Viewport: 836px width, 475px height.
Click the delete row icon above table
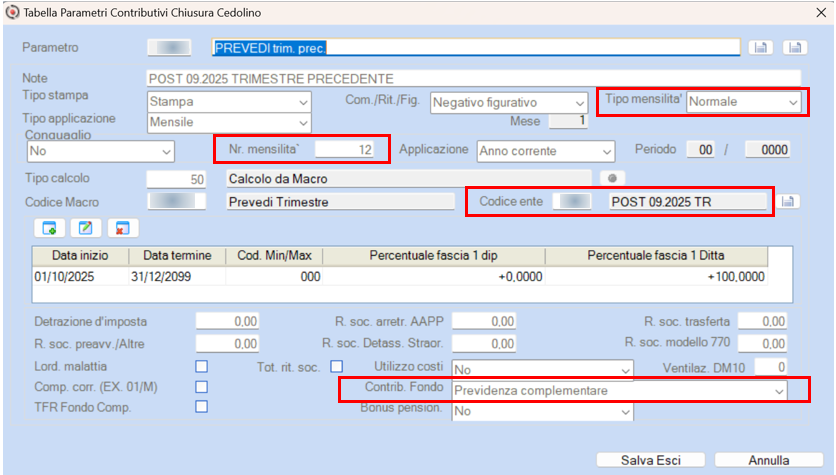(123, 228)
